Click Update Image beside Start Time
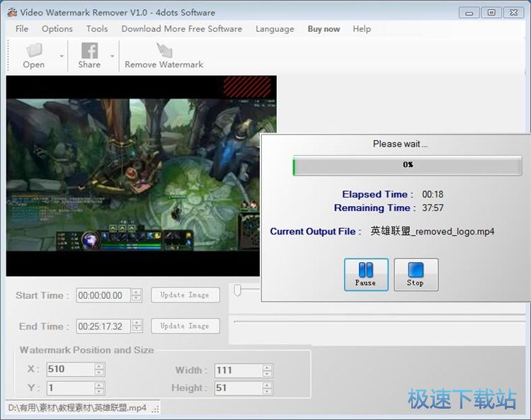The width and height of the screenshot is (531, 420). pos(185,295)
